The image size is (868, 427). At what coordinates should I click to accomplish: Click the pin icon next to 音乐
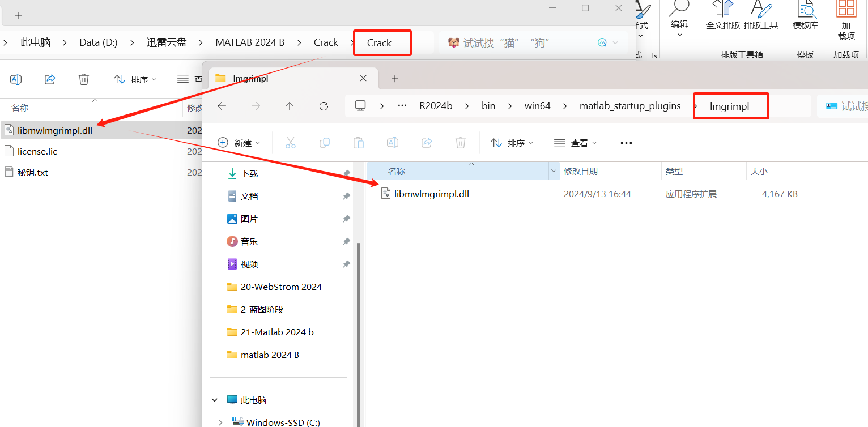click(346, 241)
